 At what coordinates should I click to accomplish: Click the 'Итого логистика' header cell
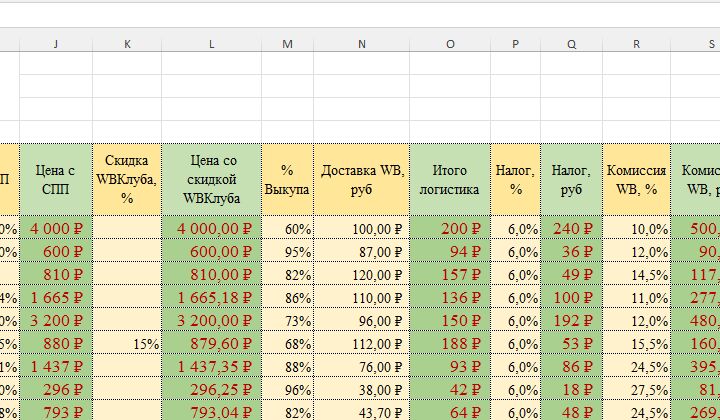pyautogui.click(x=450, y=179)
